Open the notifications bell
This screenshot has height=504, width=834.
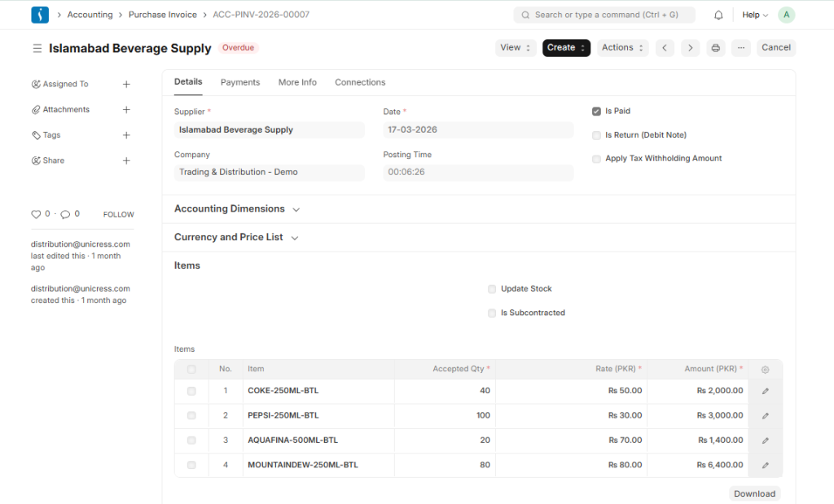pos(718,15)
